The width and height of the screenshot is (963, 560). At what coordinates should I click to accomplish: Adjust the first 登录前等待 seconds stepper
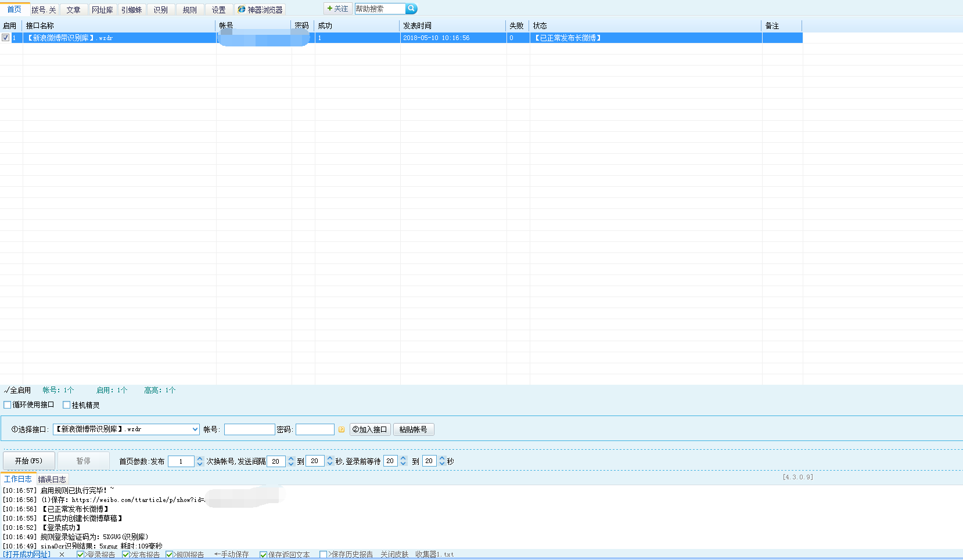pos(403,461)
